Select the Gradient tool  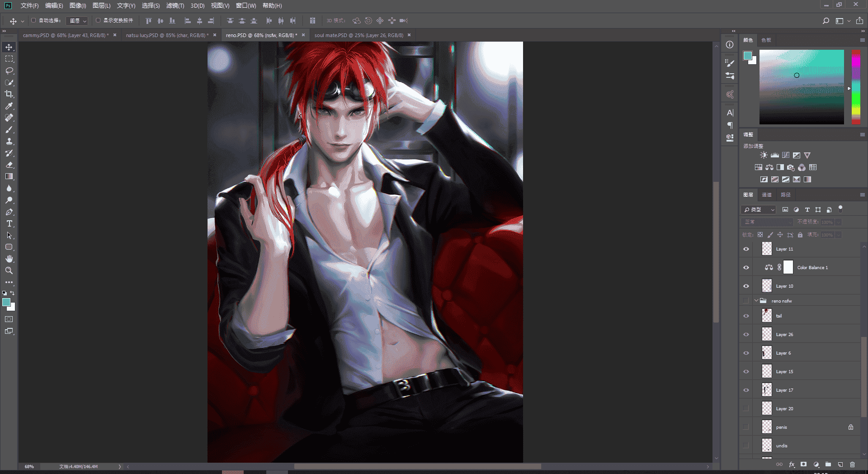coord(9,176)
